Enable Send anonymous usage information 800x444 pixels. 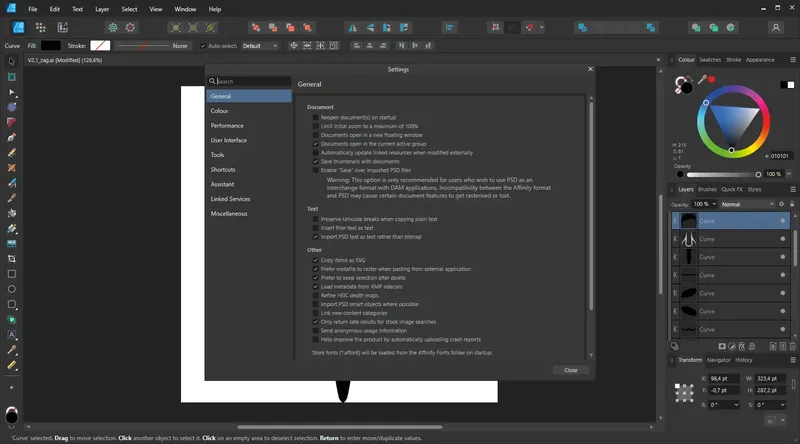[x=315, y=331]
